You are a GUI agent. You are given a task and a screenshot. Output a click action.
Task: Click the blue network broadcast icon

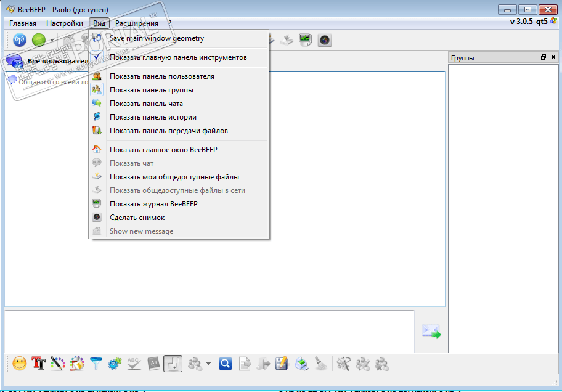[20, 40]
